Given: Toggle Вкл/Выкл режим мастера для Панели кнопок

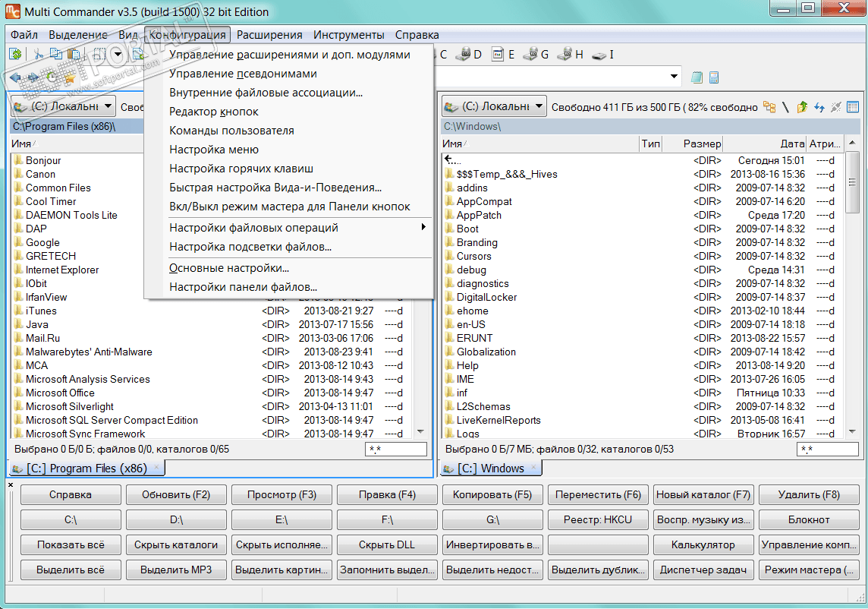Looking at the screenshot, I should pos(288,207).
